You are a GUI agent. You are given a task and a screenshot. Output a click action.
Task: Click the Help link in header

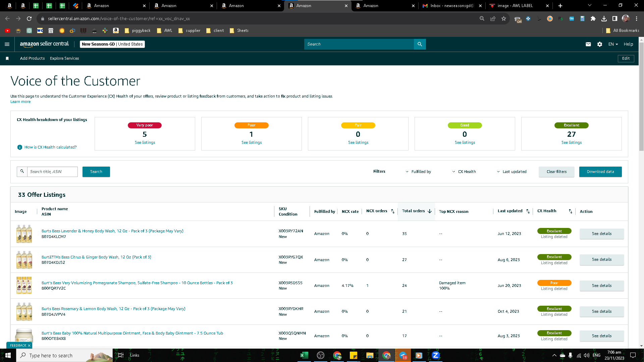click(628, 44)
